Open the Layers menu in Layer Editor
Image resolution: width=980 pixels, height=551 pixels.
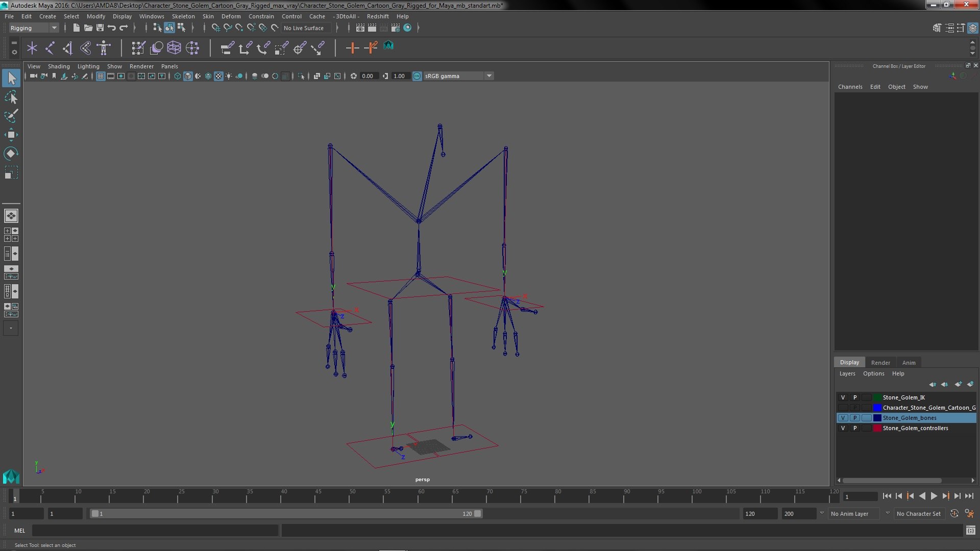tap(847, 373)
